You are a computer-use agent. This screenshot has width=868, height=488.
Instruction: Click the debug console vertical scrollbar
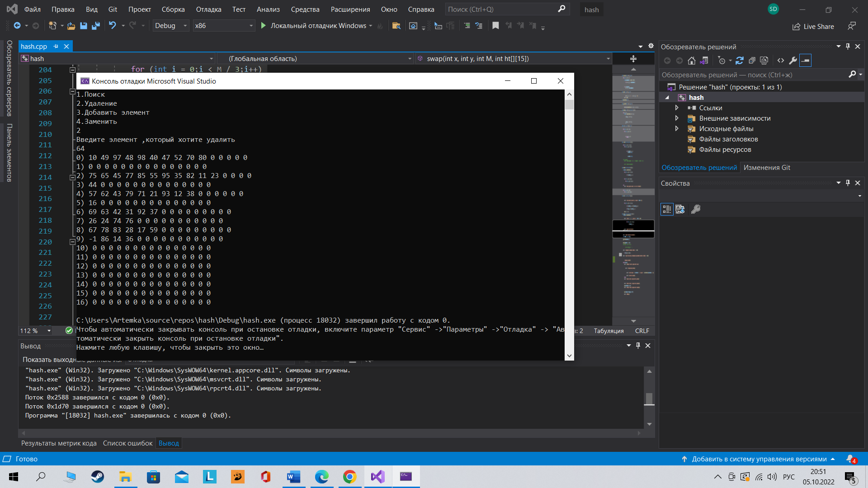point(569,225)
